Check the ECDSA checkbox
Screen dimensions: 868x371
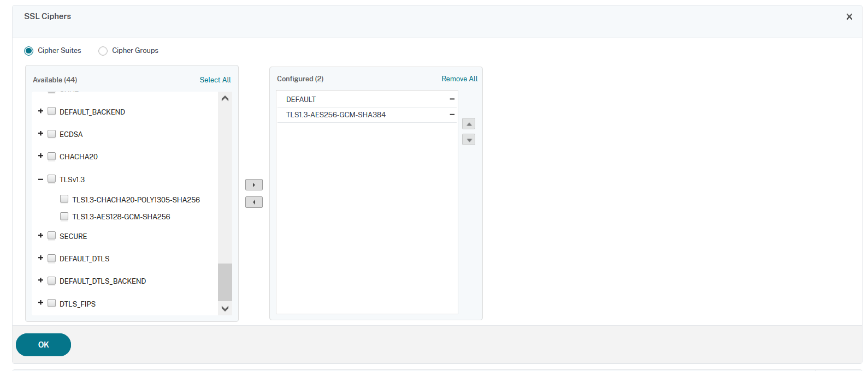52,134
